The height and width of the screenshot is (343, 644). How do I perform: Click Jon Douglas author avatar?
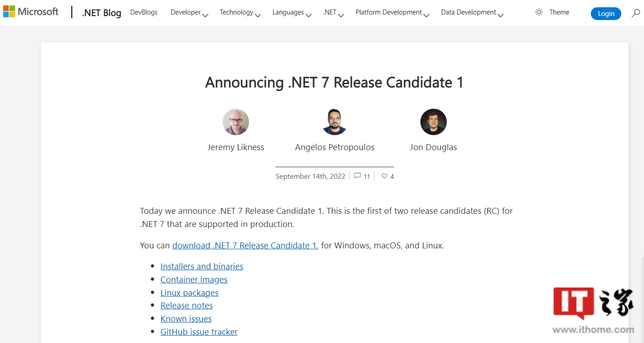pyautogui.click(x=433, y=122)
